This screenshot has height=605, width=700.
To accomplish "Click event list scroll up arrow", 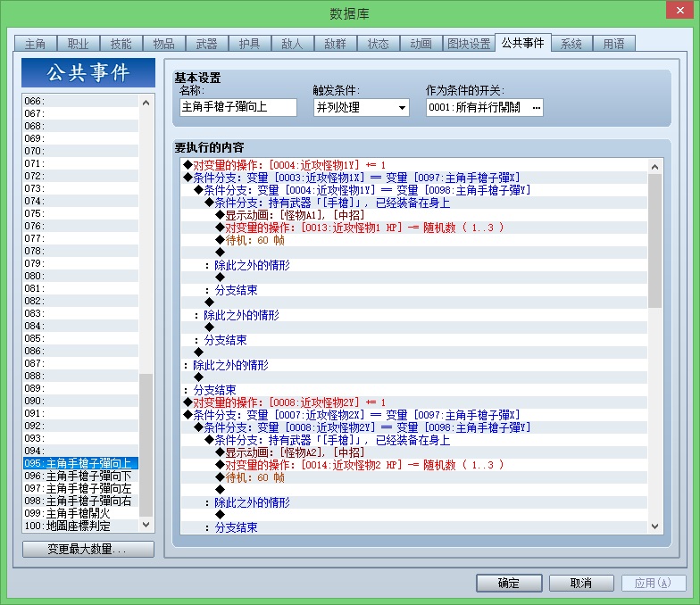I will click(146, 103).
